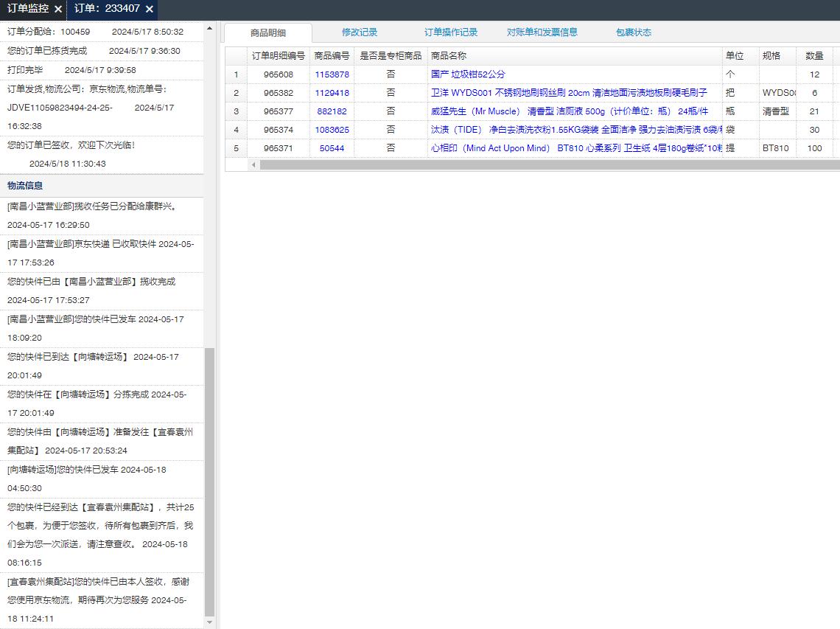Click the 否 cell in row 965608
The height and width of the screenshot is (629, 840).
pyautogui.click(x=391, y=74)
